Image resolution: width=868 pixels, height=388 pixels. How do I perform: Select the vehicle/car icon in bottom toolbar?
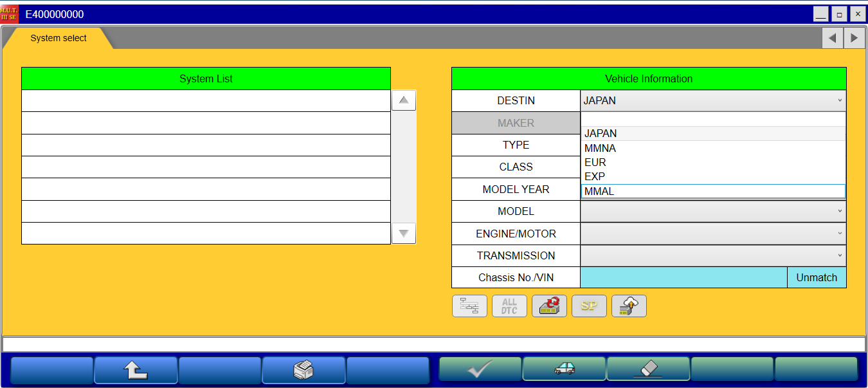564,370
